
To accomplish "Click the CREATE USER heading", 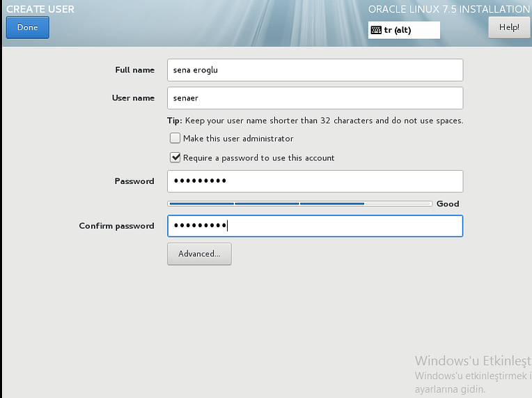I will 40,9.
